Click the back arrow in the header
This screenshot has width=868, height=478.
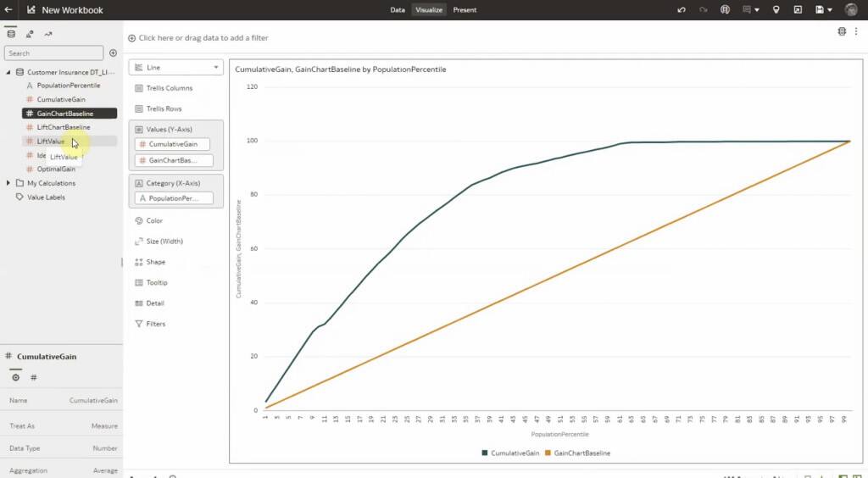[x=8, y=9]
